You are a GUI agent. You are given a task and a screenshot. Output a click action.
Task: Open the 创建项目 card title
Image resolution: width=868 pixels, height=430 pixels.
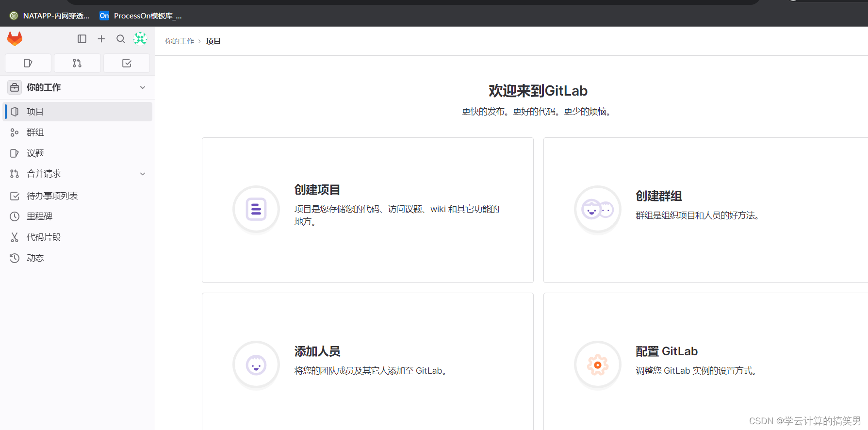coord(317,190)
